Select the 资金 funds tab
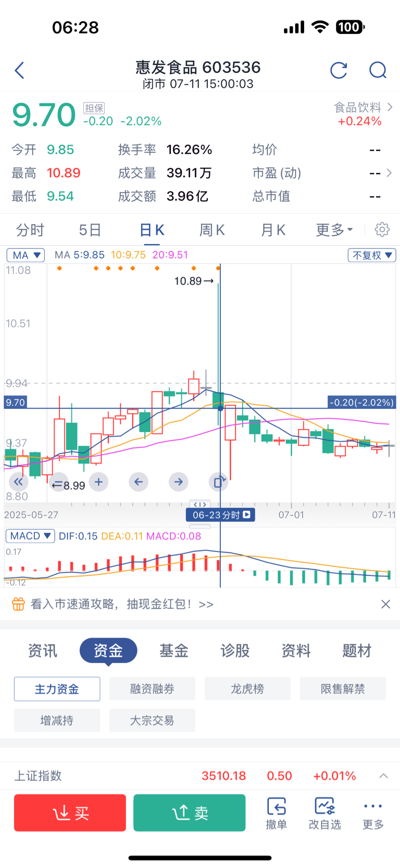This screenshot has height=868, width=400. pyautogui.click(x=108, y=651)
